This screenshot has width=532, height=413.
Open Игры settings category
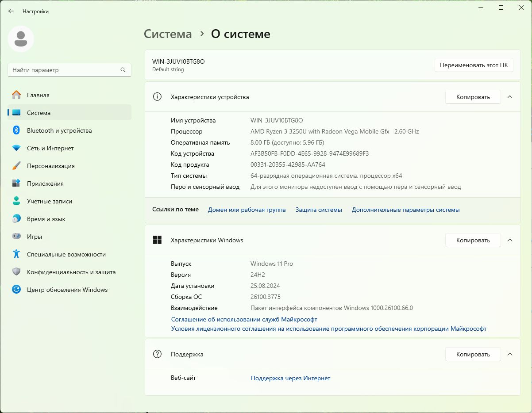tap(69, 237)
